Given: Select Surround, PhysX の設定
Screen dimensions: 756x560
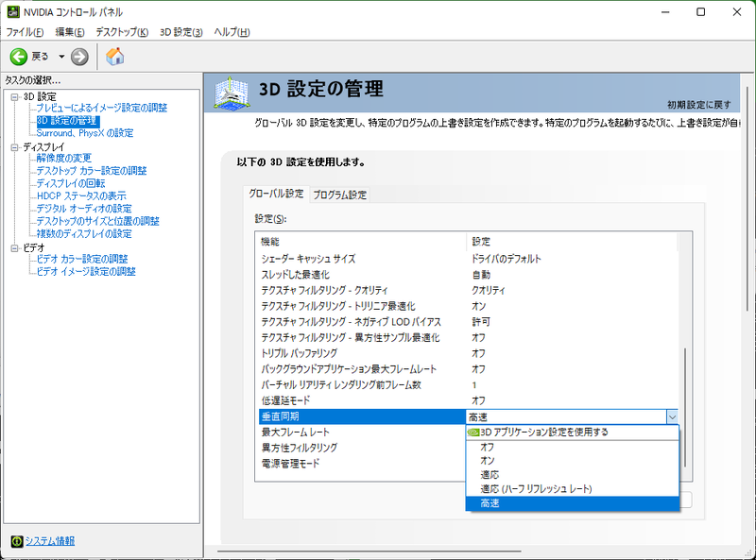Looking at the screenshot, I should (85, 133).
